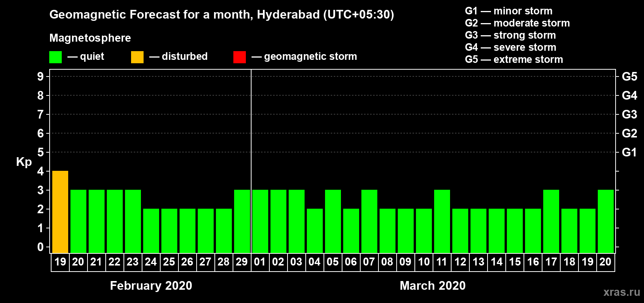The width and height of the screenshot is (644, 303).
Task: Click the orange bar for February 19
Action: coord(60,212)
